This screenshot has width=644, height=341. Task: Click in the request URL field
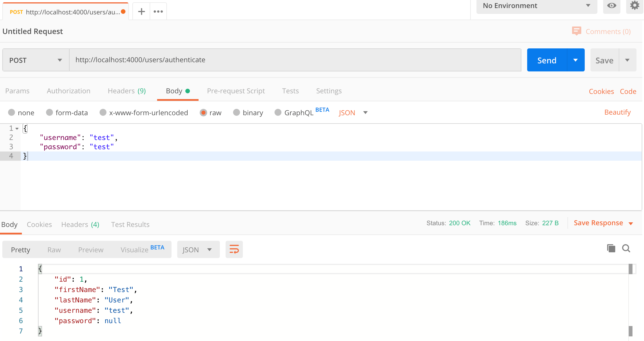(295, 60)
